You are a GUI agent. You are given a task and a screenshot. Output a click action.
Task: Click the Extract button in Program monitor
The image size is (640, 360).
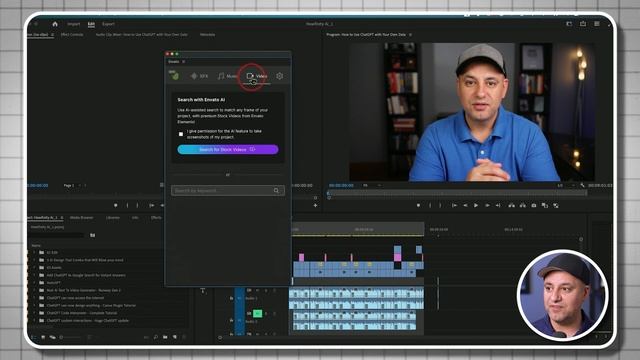click(522, 205)
